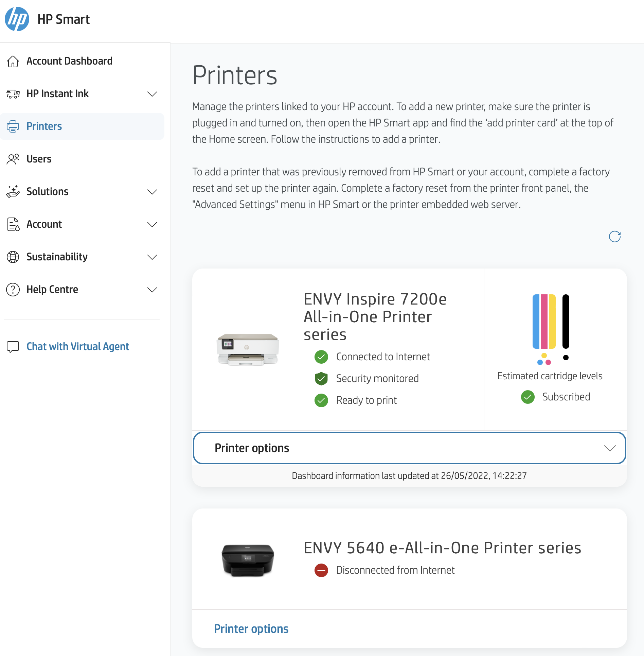Click the ENVY 5640 e-All-in-One title
Screen dimensions: 644x656
442,548
